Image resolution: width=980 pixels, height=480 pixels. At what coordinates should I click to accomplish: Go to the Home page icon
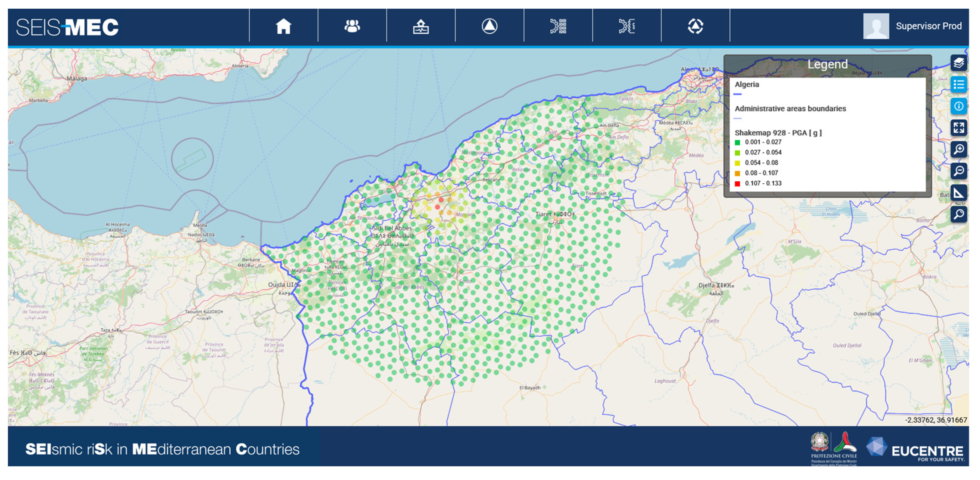[284, 26]
